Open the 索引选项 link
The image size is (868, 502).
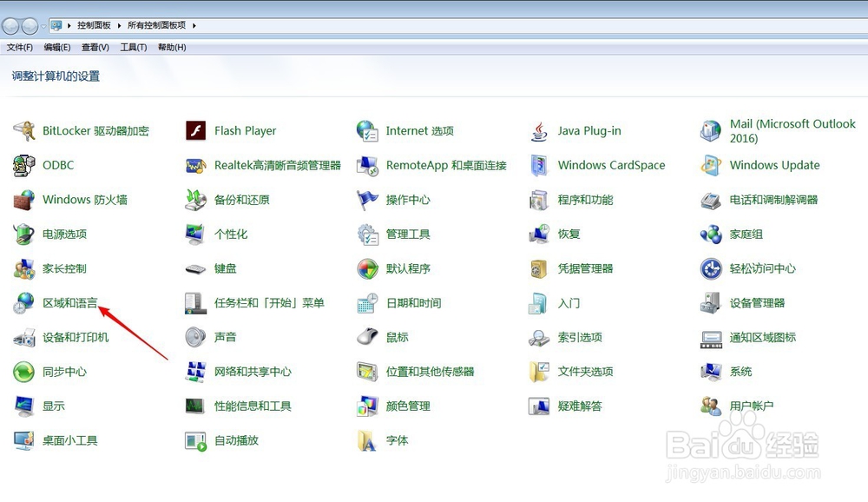tap(580, 337)
